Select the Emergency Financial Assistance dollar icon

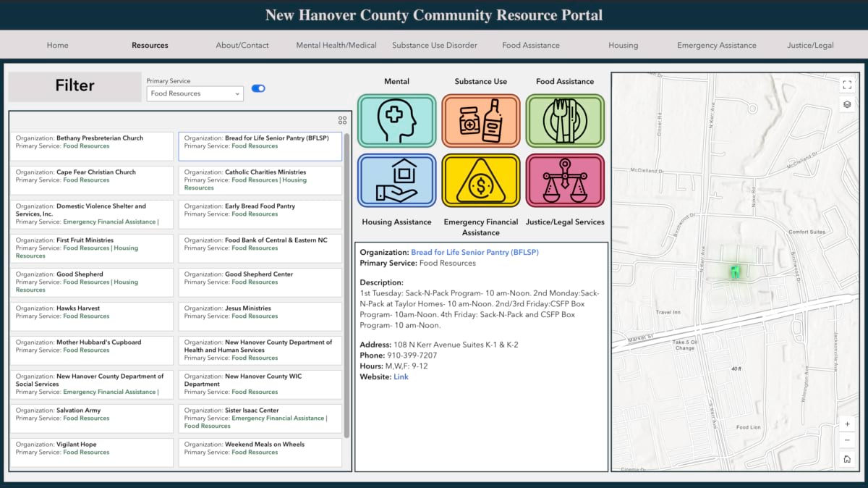tap(481, 180)
